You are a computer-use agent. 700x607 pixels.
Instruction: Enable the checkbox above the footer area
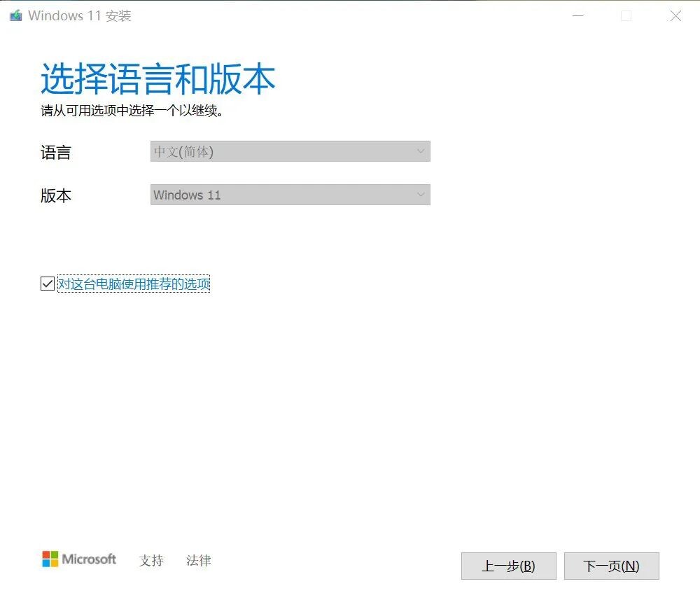pos(46,283)
